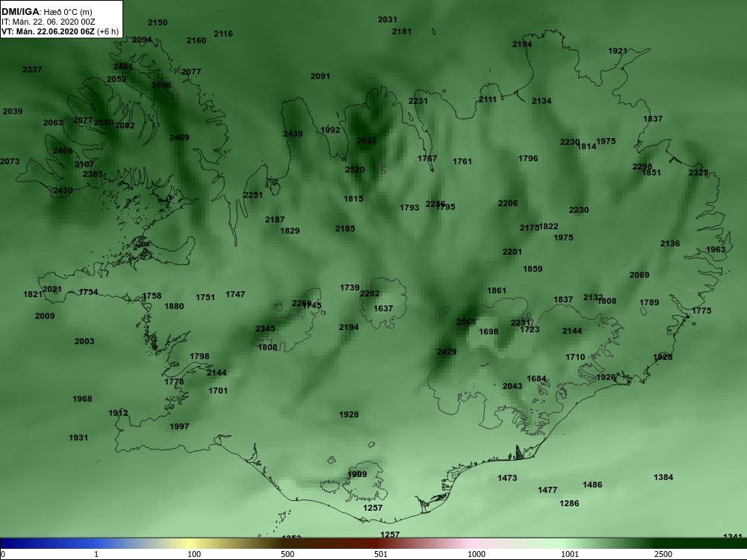Click the map value 1473
Screen dimensions: 747x560
(507, 478)
